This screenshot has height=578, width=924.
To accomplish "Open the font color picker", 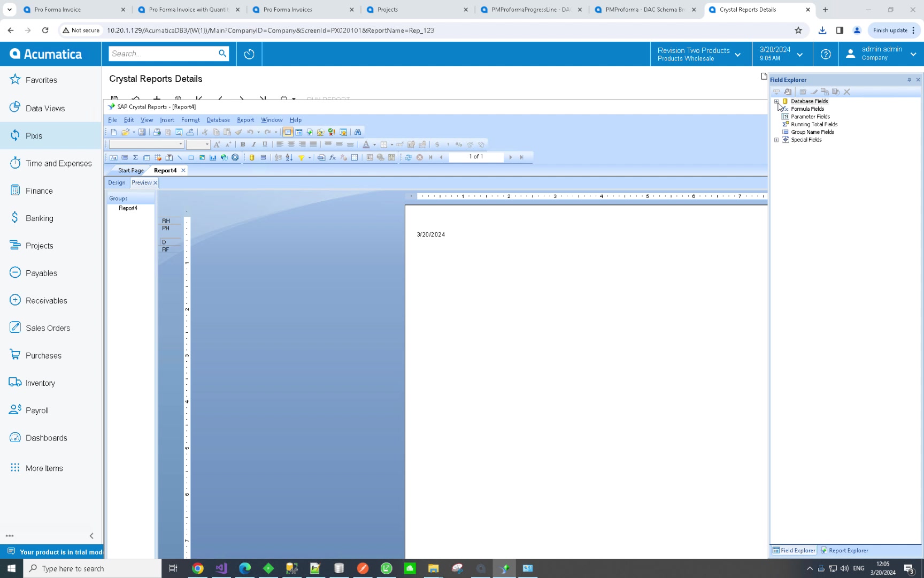I will [374, 144].
